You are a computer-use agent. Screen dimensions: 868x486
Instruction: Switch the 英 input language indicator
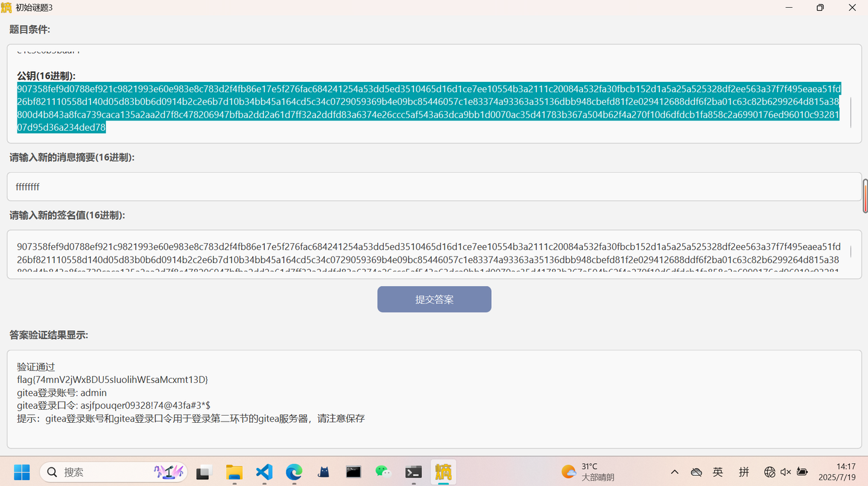coord(718,472)
